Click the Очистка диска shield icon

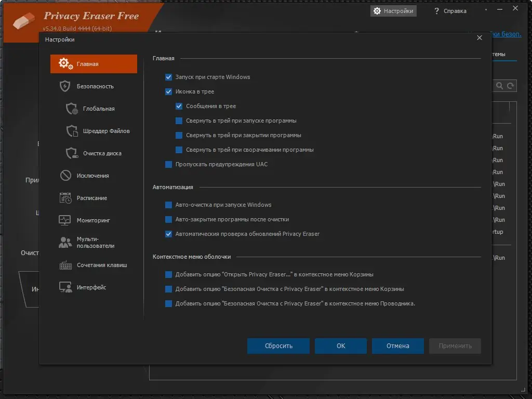point(72,153)
